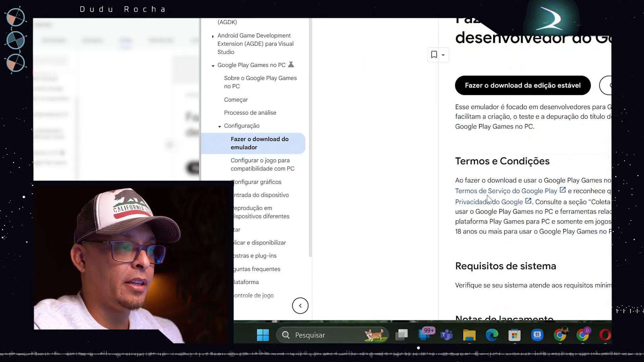Screen dimensions: 644x362
Task: Collapse the Google Play Games no PC section
Action: point(213,66)
